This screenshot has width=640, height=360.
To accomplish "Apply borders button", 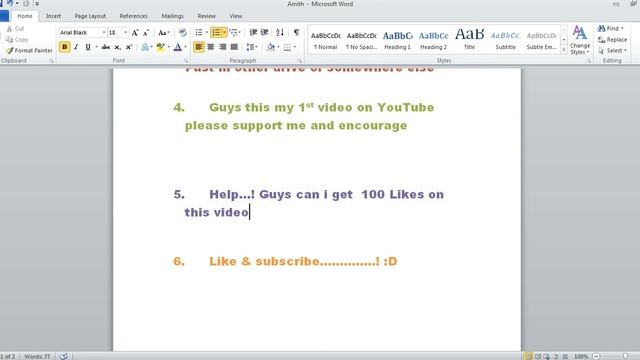I will click(x=287, y=47).
